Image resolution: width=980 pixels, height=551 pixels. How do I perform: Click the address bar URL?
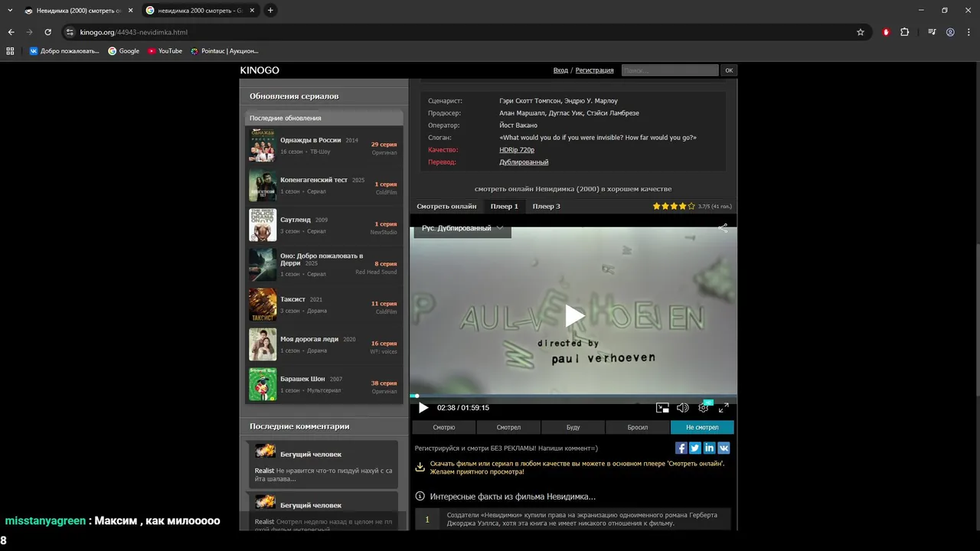(x=134, y=32)
